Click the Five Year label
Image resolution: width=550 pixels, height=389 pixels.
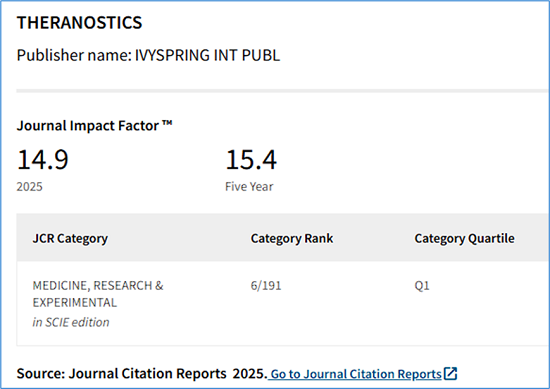coord(249,187)
